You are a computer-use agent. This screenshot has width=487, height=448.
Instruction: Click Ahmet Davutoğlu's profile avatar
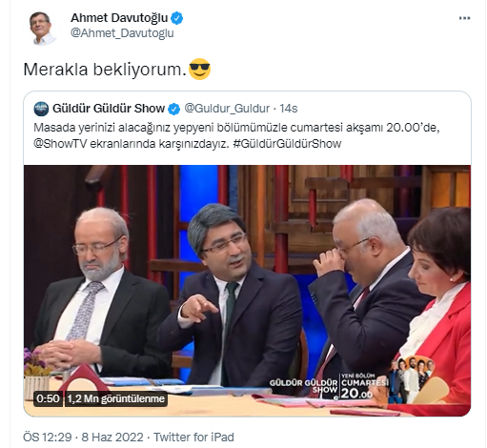click(x=42, y=28)
